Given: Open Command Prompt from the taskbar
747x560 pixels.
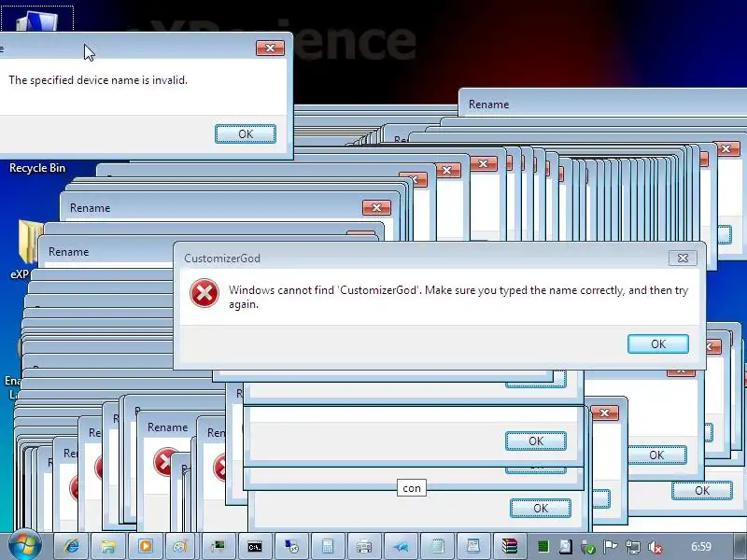Looking at the screenshot, I should [x=255, y=547].
